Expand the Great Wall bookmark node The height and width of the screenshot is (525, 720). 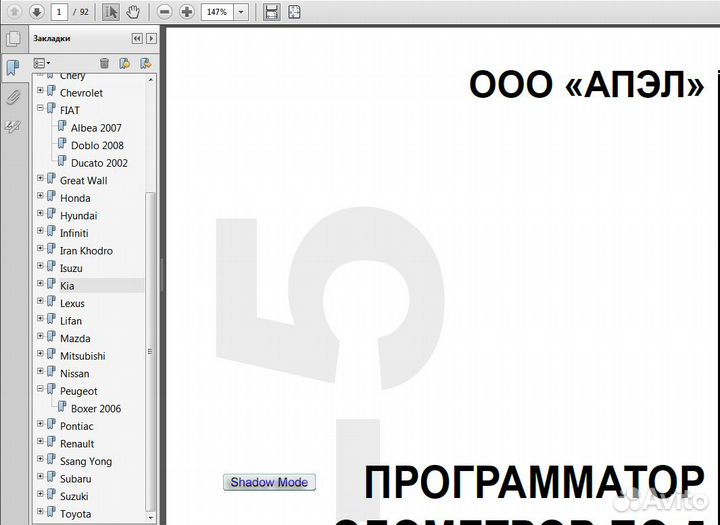coord(40,178)
